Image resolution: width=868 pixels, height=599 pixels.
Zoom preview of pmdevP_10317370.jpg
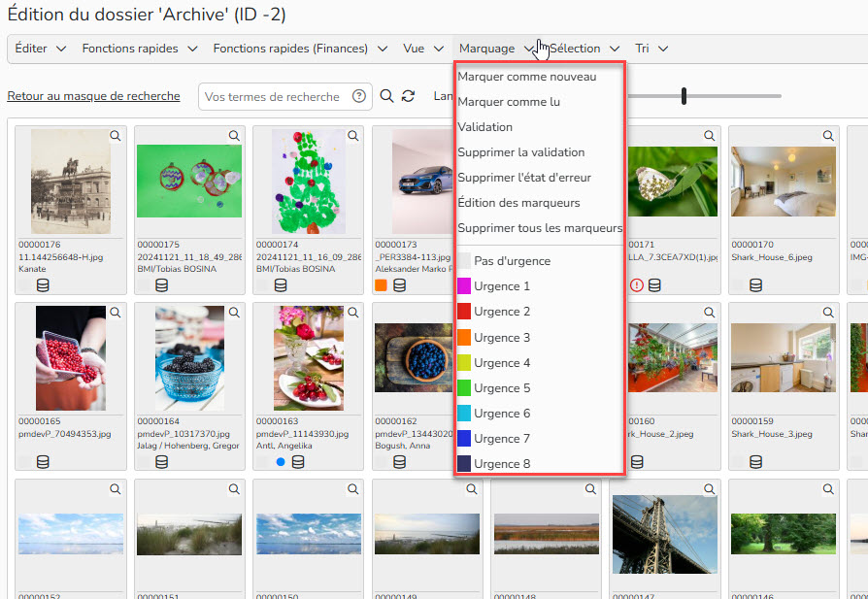(x=234, y=313)
